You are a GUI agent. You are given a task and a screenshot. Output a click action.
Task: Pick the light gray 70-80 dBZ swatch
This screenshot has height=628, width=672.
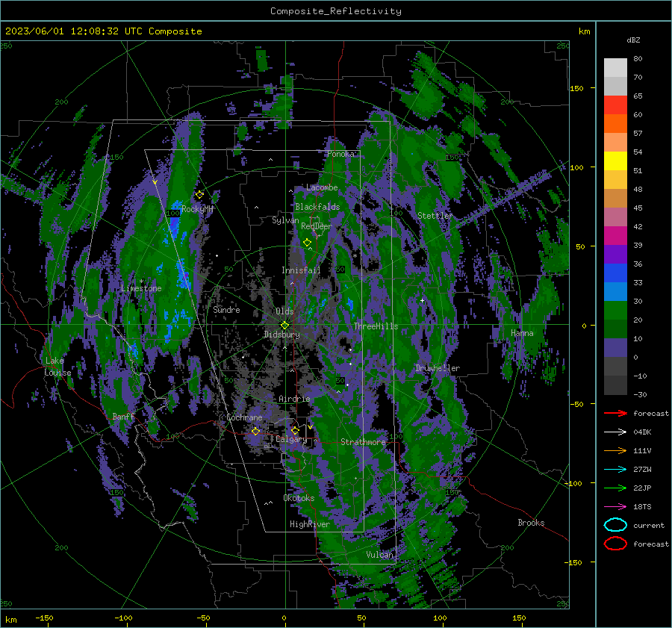615,67
